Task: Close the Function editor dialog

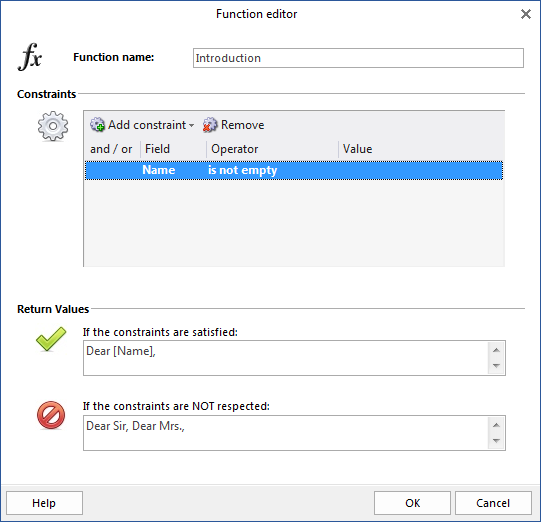Action: [526, 14]
